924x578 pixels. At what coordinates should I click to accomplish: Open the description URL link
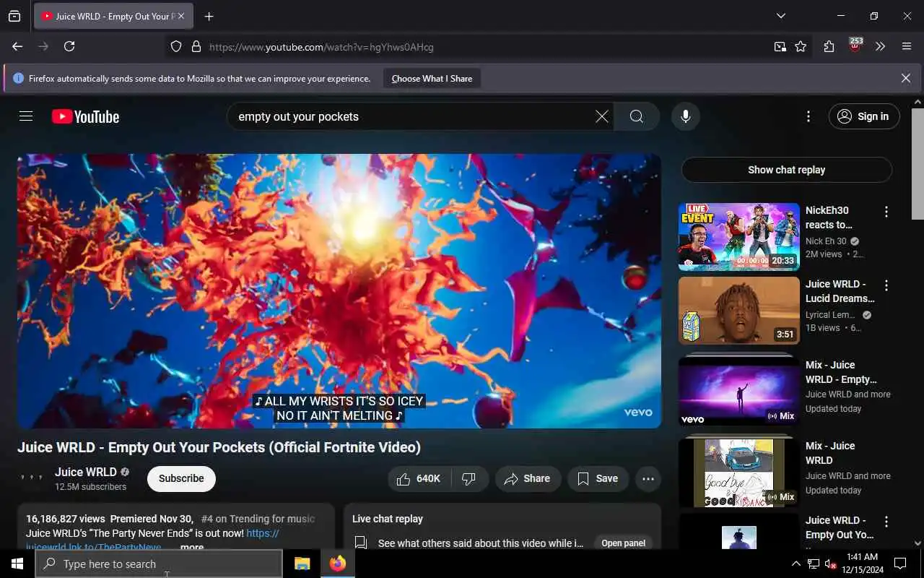(152, 540)
